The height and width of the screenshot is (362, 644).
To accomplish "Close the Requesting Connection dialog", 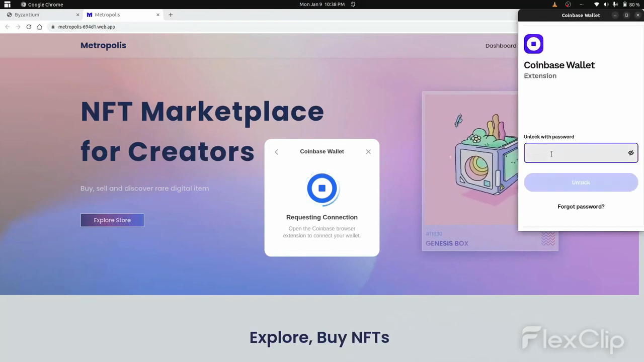I will pyautogui.click(x=368, y=151).
